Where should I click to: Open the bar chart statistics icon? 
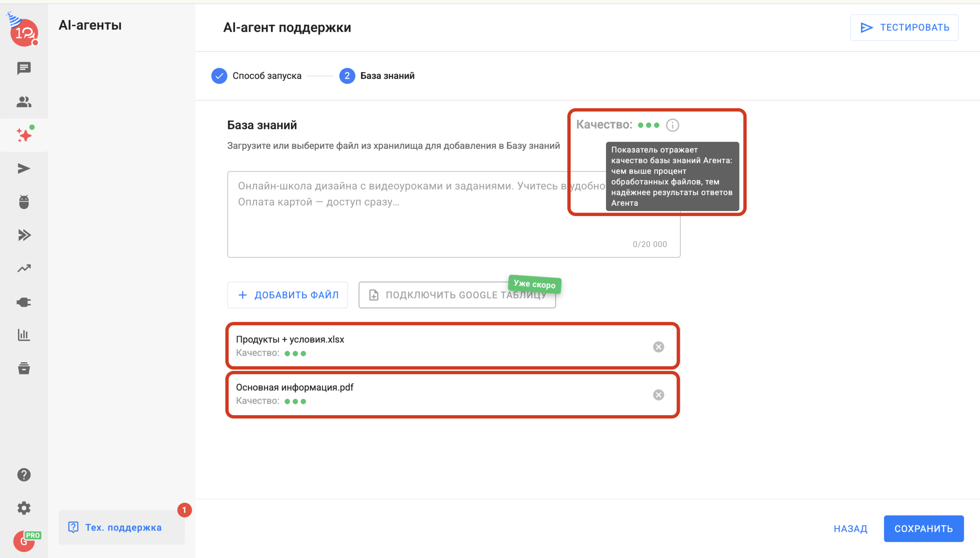click(x=24, y=335)
